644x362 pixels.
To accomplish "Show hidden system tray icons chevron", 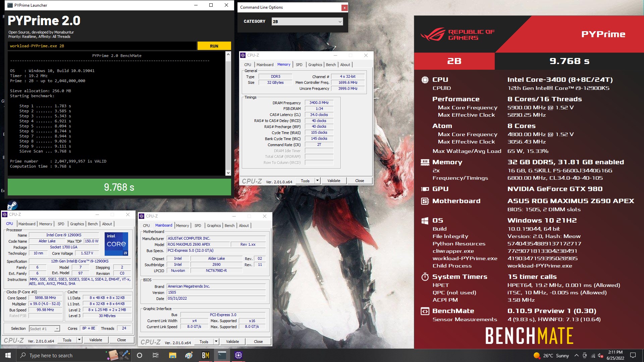I will coord(576,355).
